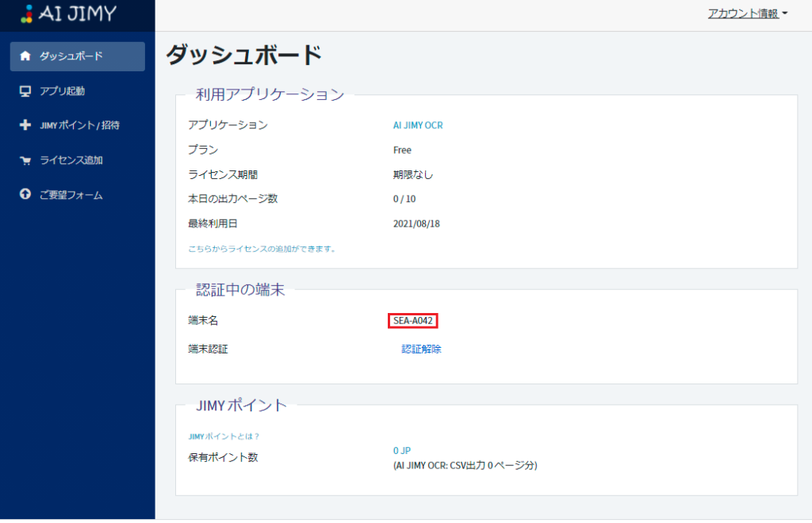The image size is (812, 523).
Task: Expand the アカウント情報 dropdown
Action: 747,14
